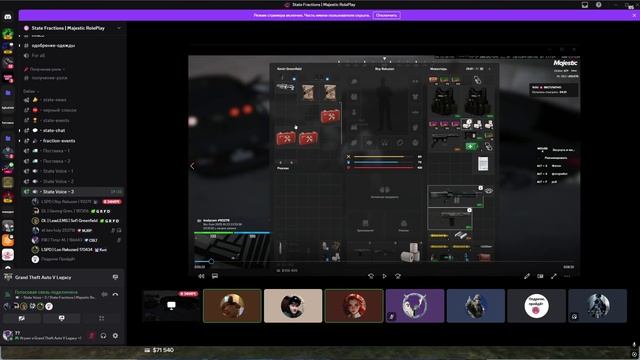This screenshot has height=360, width=640.
Task: Click Отключить in streamer mode banner
Action: 386,15
